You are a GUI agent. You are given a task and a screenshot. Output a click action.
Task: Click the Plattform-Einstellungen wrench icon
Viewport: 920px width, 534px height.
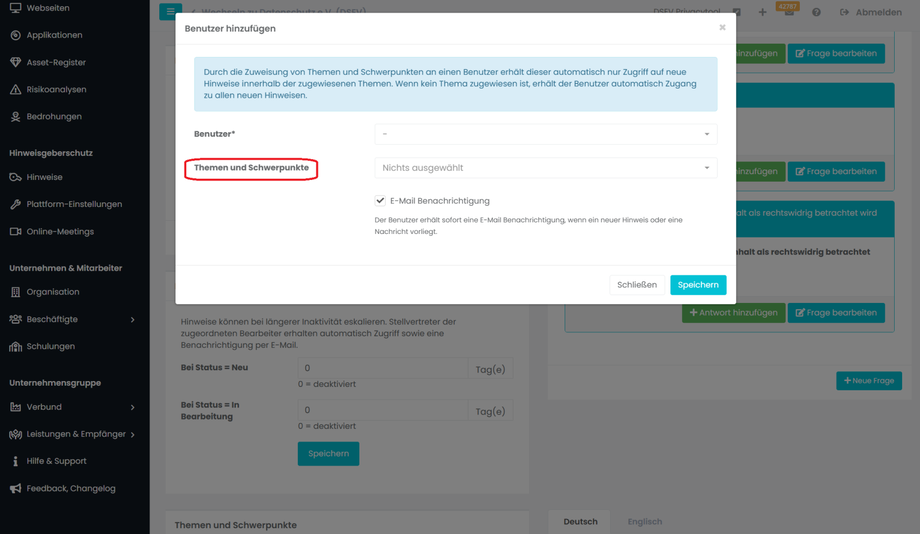pos(15,204)
